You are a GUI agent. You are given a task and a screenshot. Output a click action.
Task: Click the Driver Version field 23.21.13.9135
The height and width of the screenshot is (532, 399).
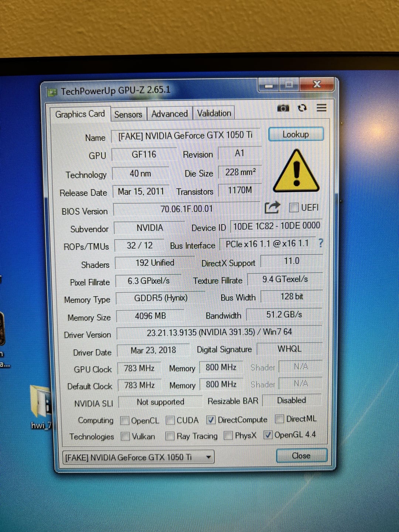click(219, 332)
